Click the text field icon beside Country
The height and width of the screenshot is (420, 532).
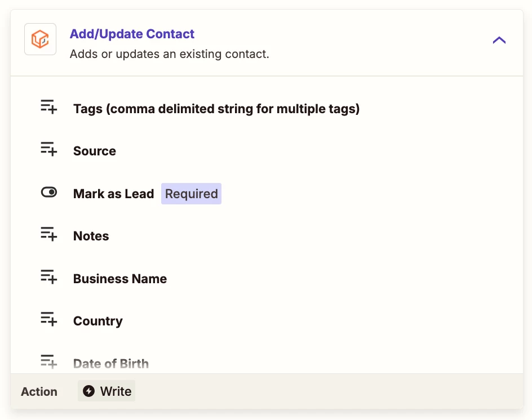[49, 319]
